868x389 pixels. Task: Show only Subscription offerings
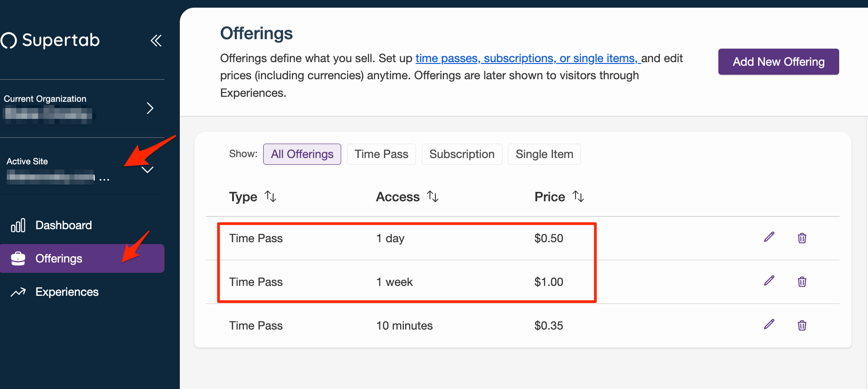click(x=461, y=154)
